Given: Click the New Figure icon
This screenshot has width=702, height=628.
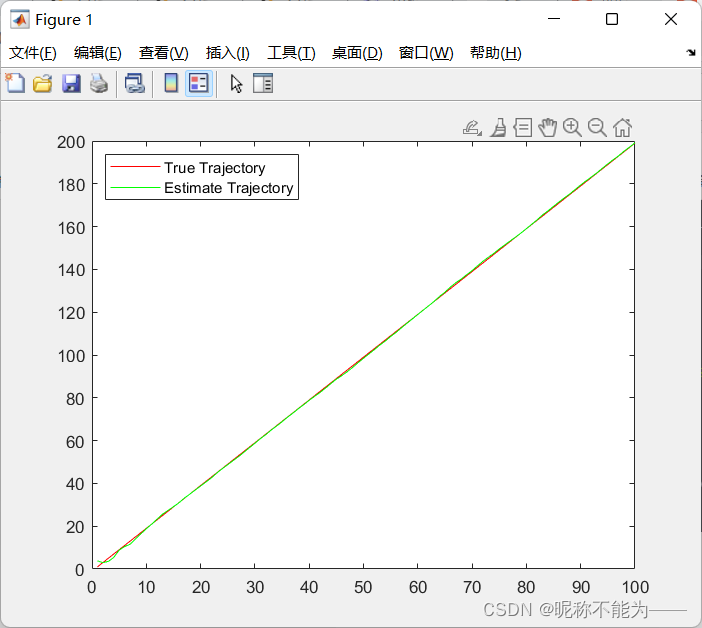Looking at the screenshot, I should point(15,83).
